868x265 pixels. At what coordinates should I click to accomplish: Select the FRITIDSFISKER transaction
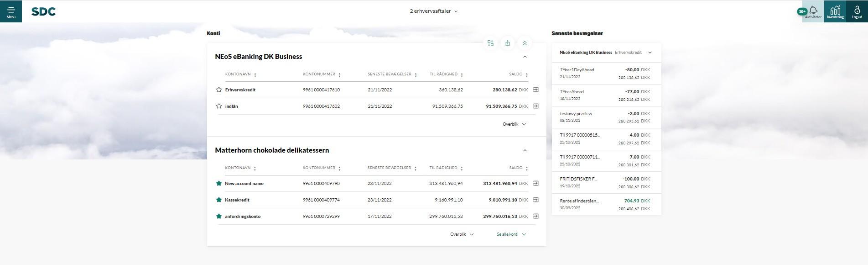pos(606,182)
